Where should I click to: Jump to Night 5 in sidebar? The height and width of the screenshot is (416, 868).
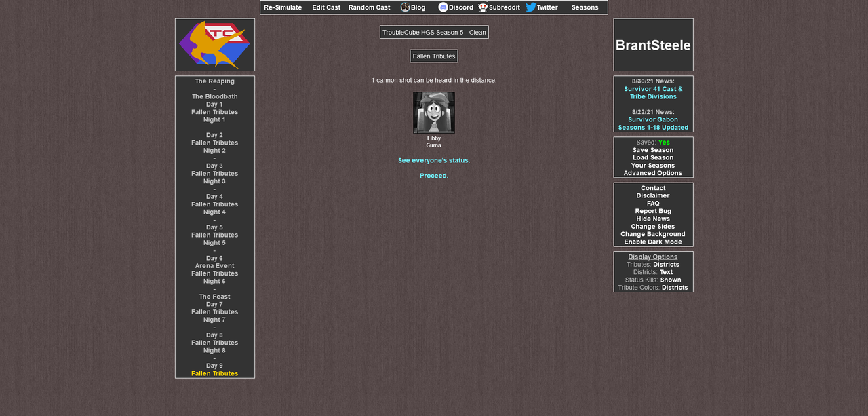click(x=215, y=243)
